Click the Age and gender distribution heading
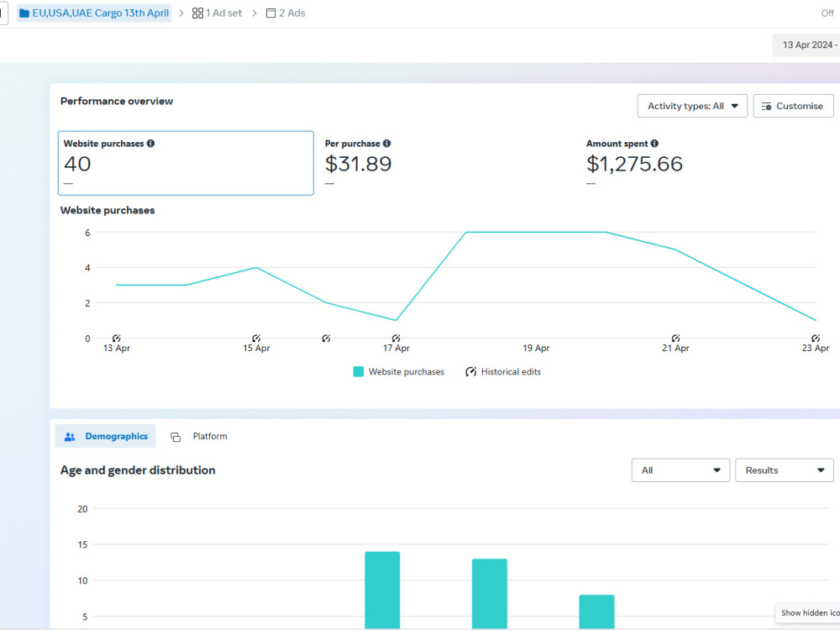Viewport: 840px width, 630px height. click(x=138, y=470)
